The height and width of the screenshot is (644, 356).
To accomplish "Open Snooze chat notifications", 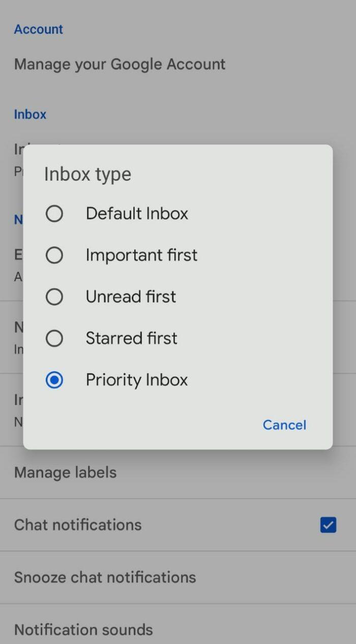I will click(x=105, y=577).
